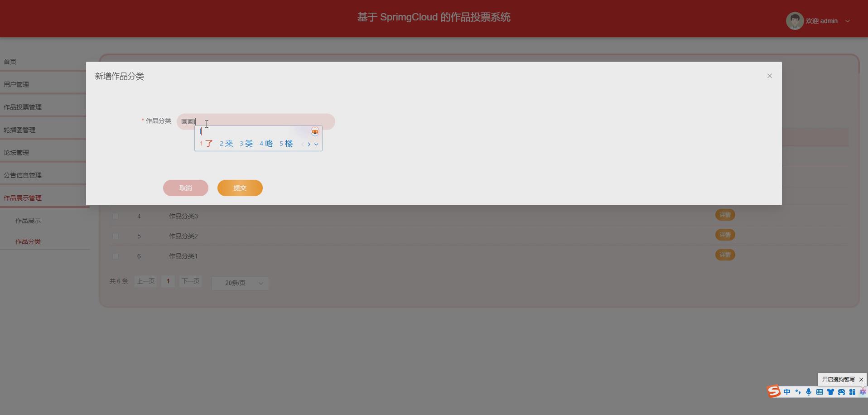Image resolution: width=868 pixels, height=415 pixels.
Task: Go to the next IME candidate page
Action: [x=309, y=144]
